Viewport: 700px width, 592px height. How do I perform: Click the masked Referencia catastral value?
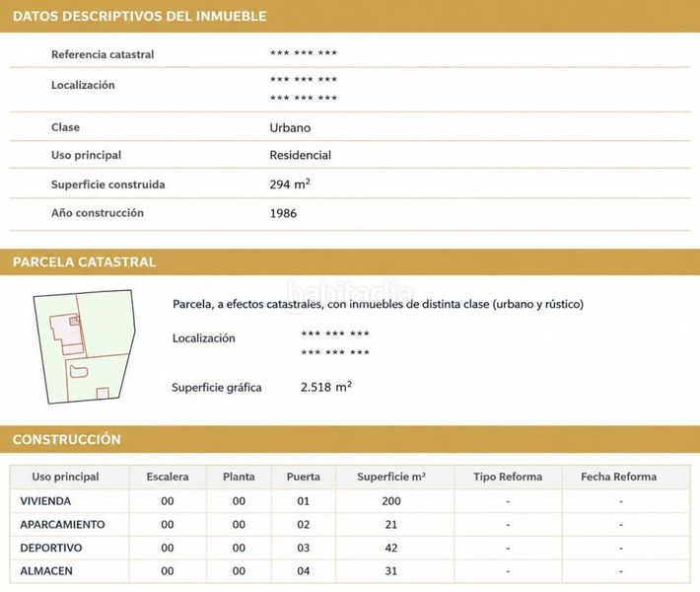point(304,53)
